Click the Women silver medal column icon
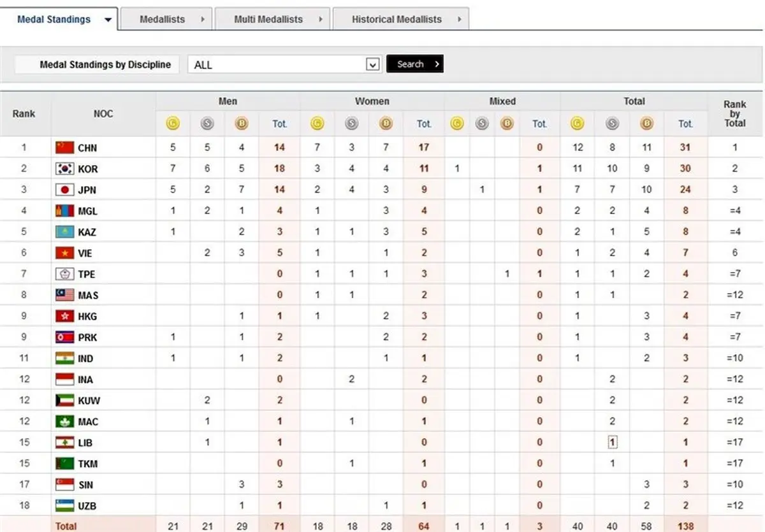Image resolution: width=765 pixels, height=532 pixels. (x=352, y=124)
